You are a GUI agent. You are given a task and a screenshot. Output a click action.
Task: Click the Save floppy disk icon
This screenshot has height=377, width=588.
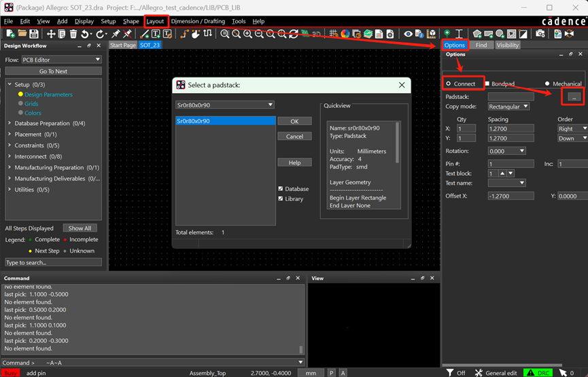pos(34,34)
